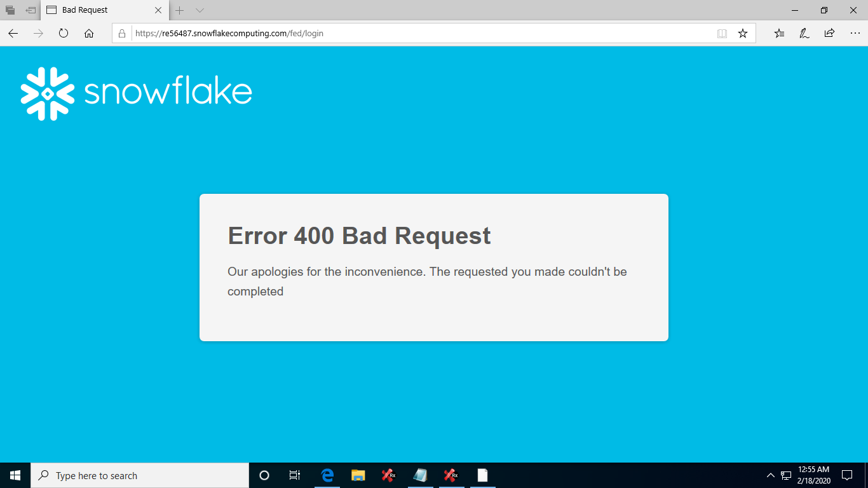The image size is (868, 488).
Task: Click the Add notes pen icon
Action: (x=804, y=34)
